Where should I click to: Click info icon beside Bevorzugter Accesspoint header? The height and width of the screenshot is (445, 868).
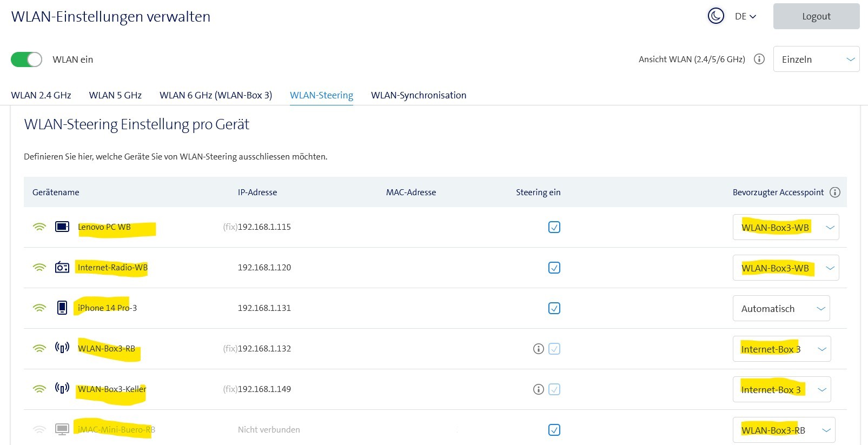(835, 192)
